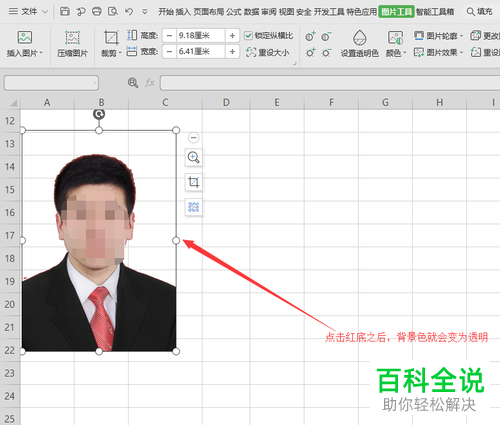Screen dimensions: 500x425
Task: Expand the 颜色 dropdown arrow
Action: pos(405,53)
